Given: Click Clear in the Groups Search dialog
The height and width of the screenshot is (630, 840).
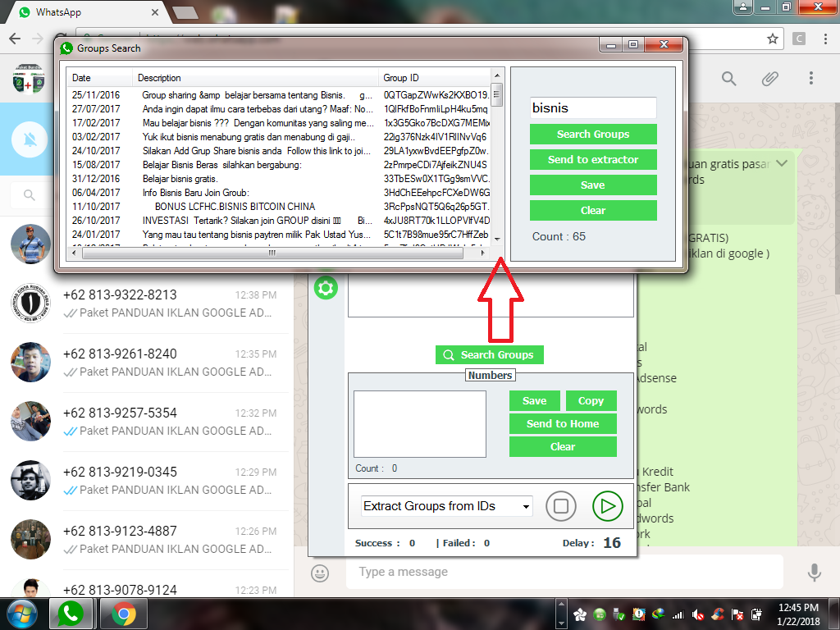Looking at the screenshot, I should [593, 211].
